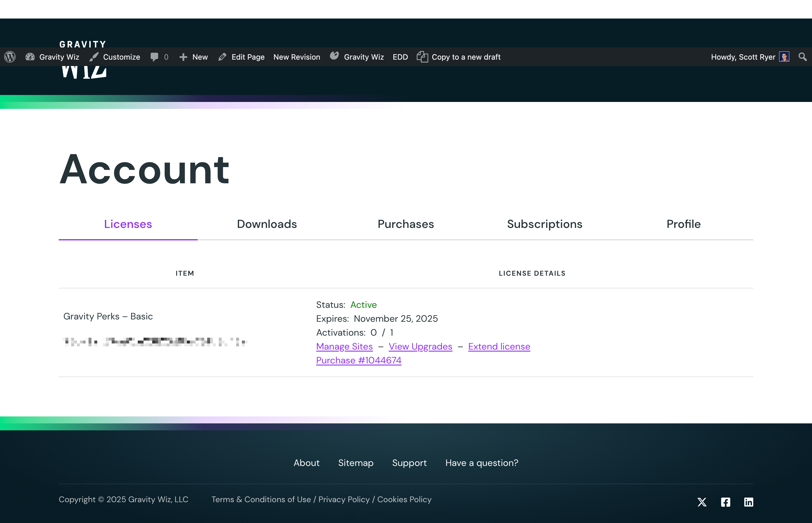
Task: Open the Customize link in admin bar
Action: (x=122, y=57)
